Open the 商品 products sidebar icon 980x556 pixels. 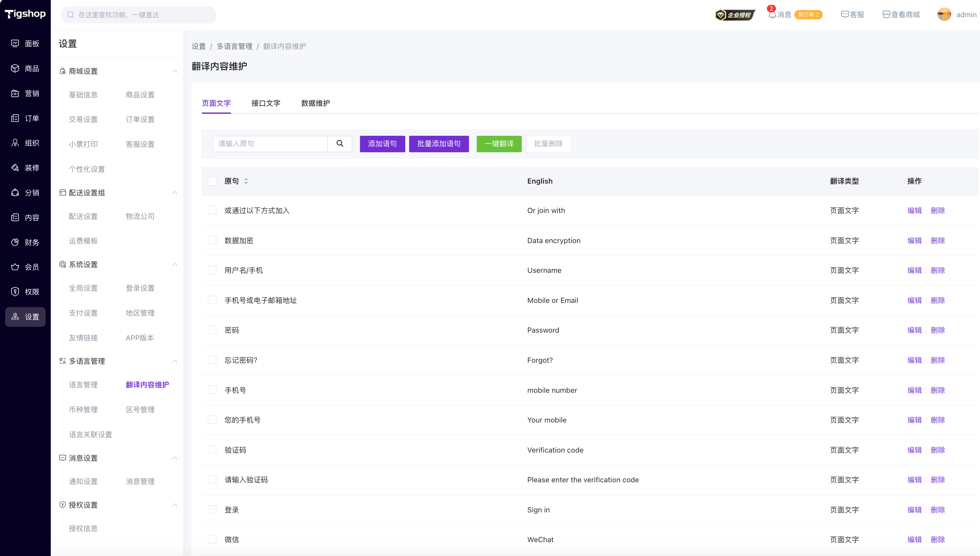coord(15,68)
